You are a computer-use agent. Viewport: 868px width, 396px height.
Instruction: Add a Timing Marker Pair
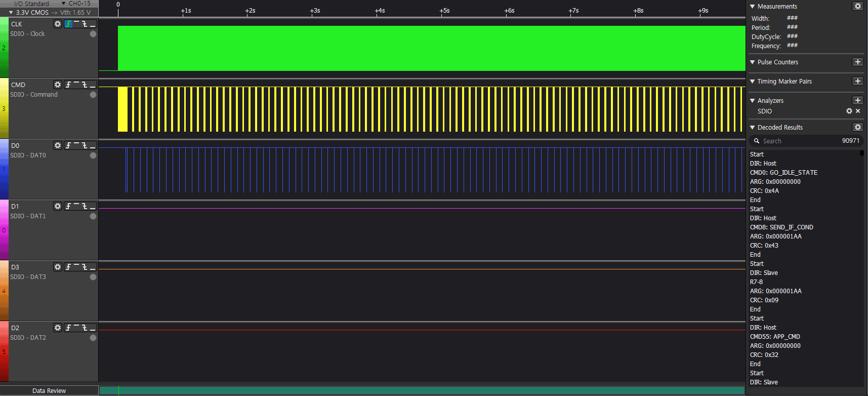pyautogui.click(x=857, y=81)
